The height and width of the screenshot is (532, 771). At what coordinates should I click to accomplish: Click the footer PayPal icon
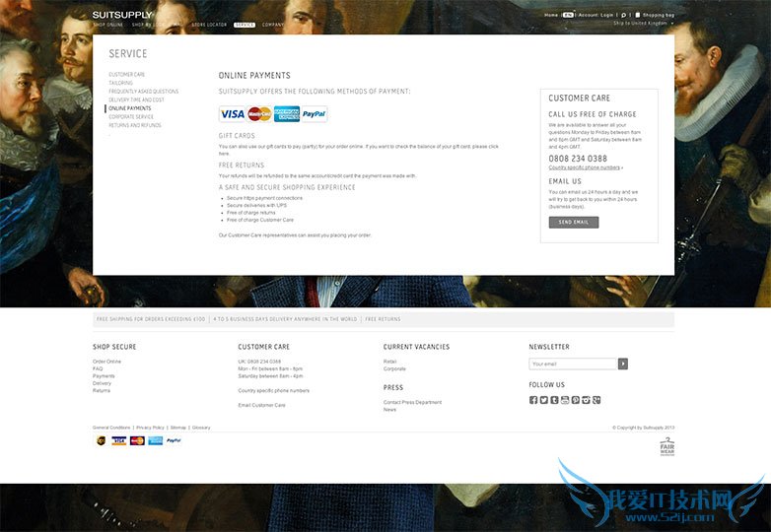click(174, 440)
